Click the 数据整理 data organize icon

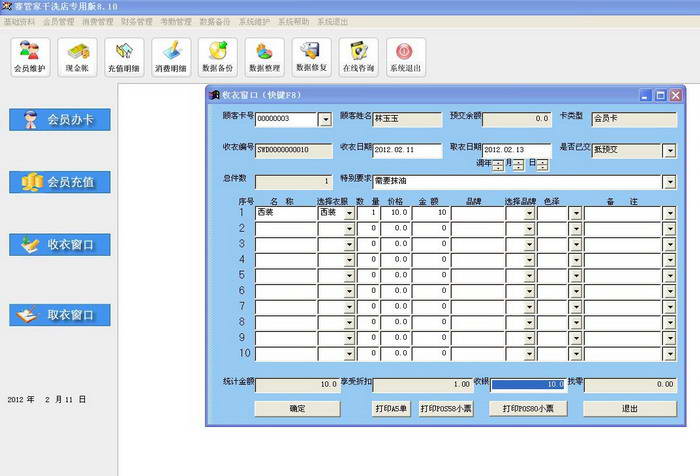click(x=264, y=57)
